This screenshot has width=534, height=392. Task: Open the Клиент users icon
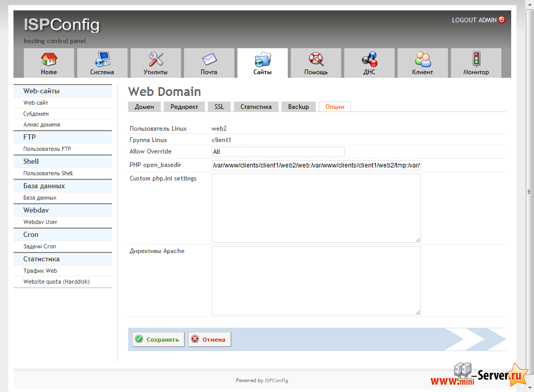(423, 59)
